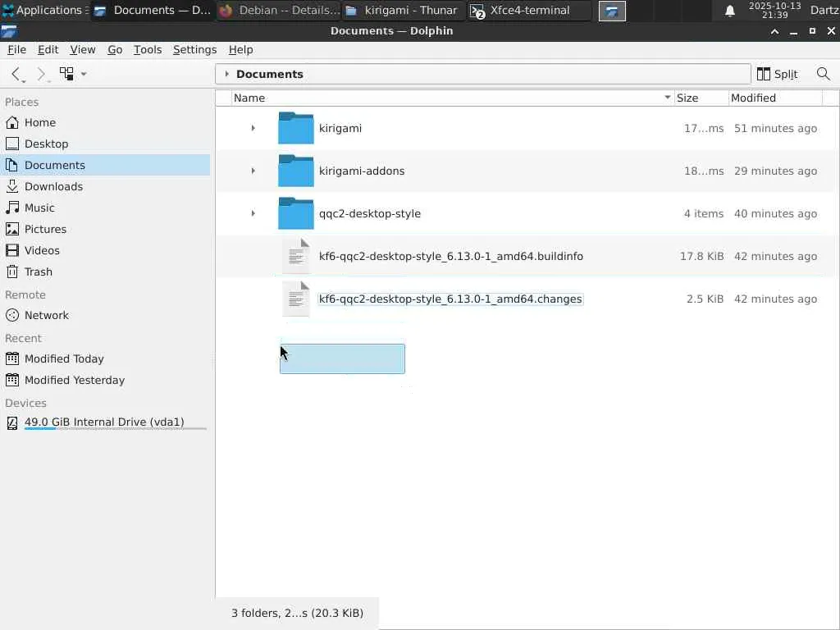Viewport: 840px width, 630px height.
Task: Click the Home icon in Places
Action: coord(12,123)
